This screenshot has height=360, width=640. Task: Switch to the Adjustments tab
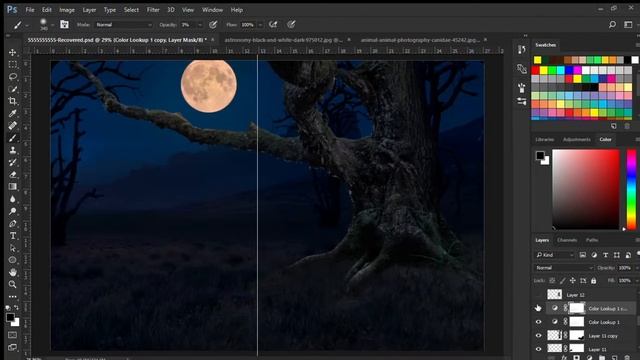tap(576, 140)
